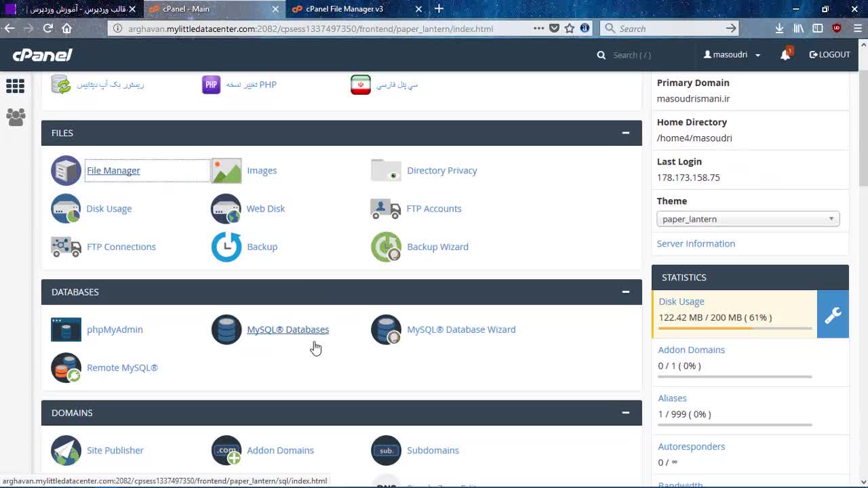
Task: Open the File Manager icon
Action: pyautogui.click(x=66, y=171)
